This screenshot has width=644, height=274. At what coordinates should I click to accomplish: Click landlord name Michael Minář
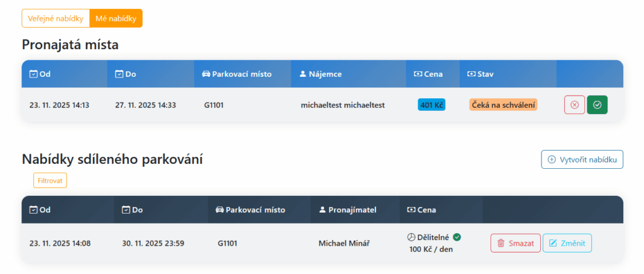point(345,243)
